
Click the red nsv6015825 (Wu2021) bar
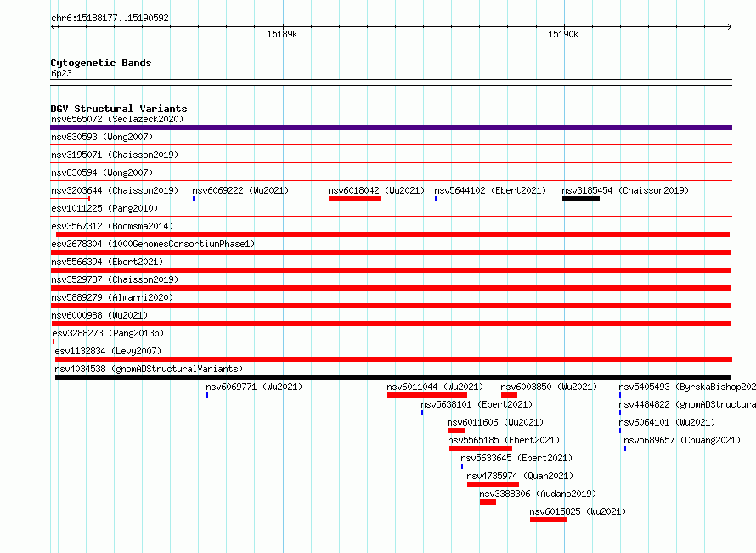[x=549, y=520]
